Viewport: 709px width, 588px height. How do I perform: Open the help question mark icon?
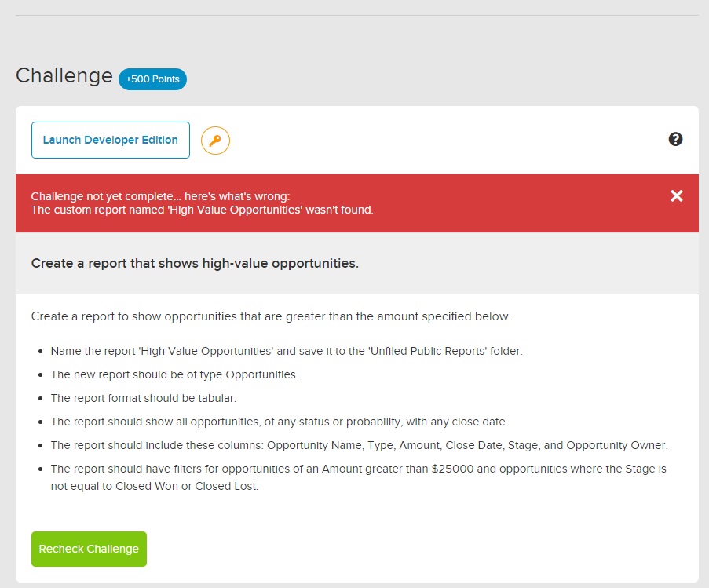pos(675,139)
